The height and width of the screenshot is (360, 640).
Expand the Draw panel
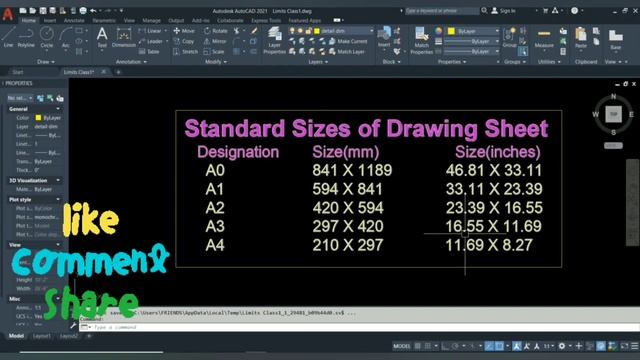coord(46,62)
